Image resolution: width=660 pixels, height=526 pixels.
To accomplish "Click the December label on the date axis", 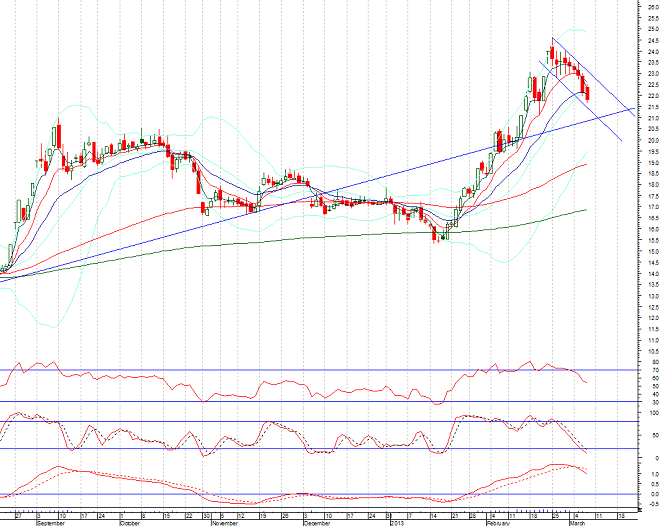I will (x=318, y=522).
